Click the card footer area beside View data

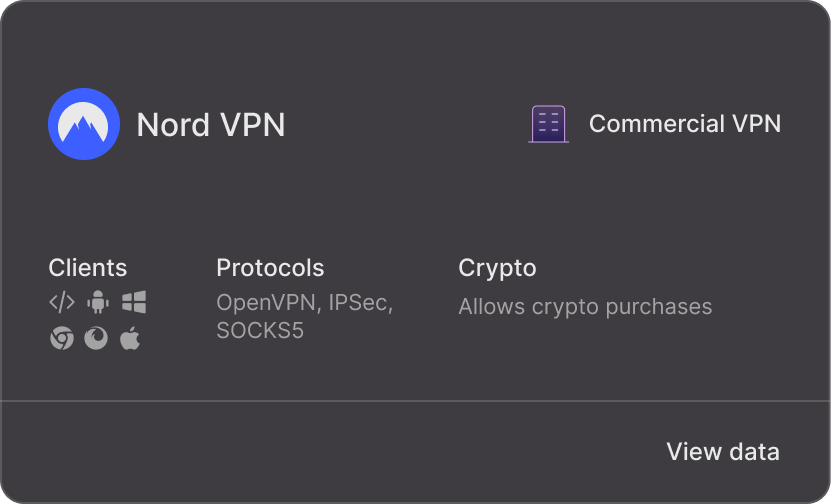pos(329,452)
